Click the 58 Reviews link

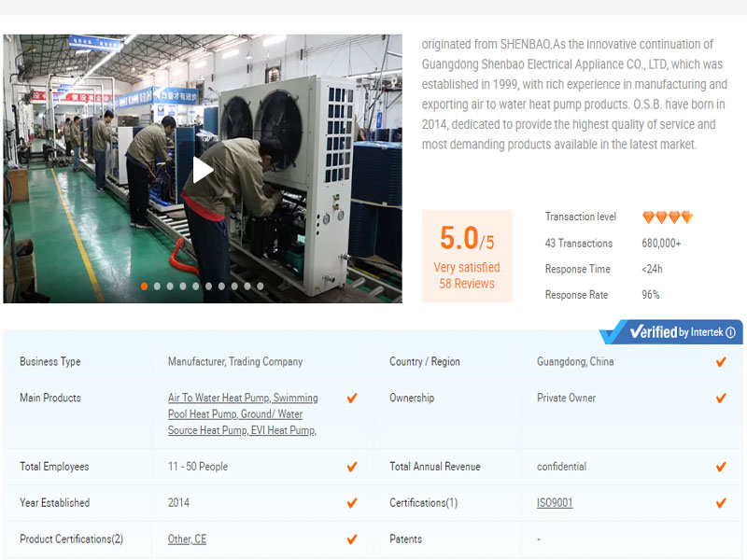(x=467, y=280)
